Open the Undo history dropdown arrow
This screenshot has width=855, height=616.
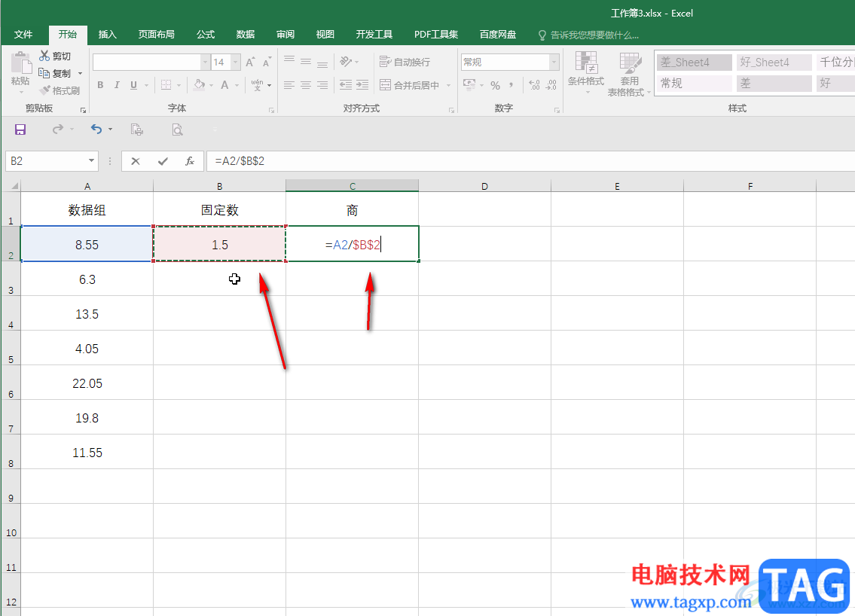[110, 130]
